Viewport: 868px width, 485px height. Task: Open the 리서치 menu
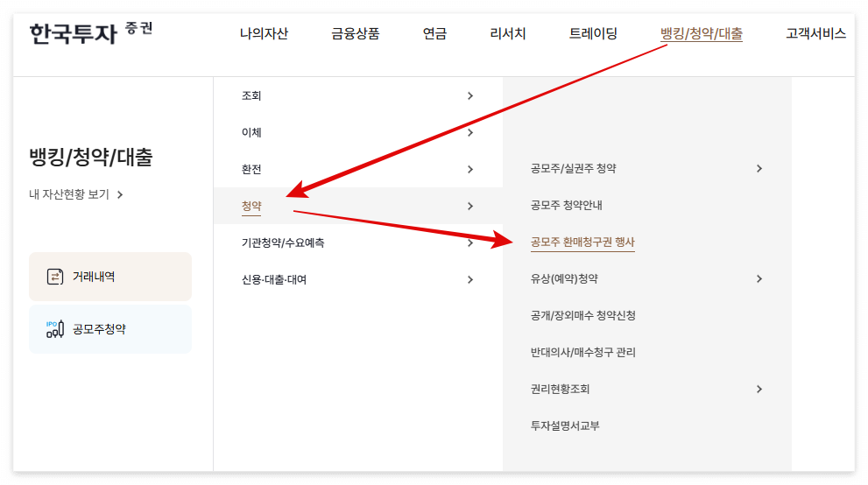508,34
